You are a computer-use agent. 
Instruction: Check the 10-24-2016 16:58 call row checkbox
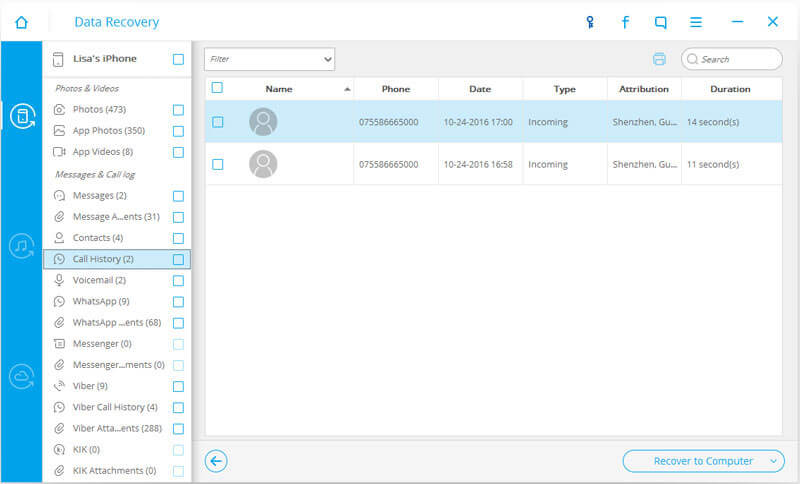(218, 164)
